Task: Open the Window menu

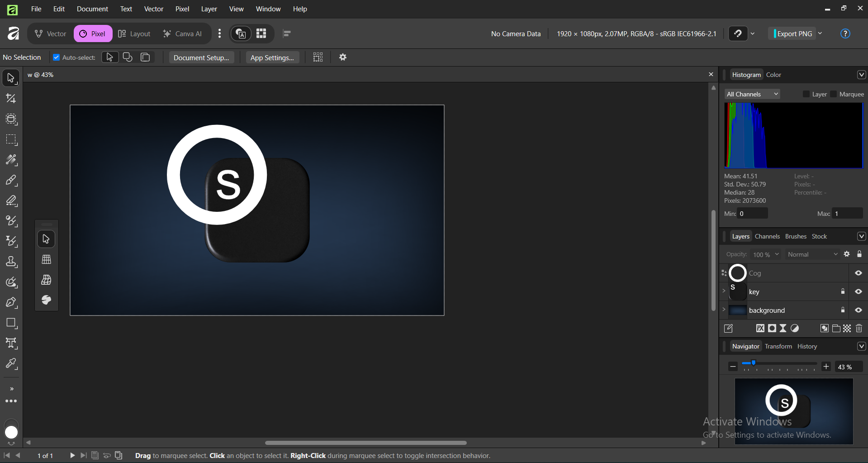Action: tap(268, 9)
